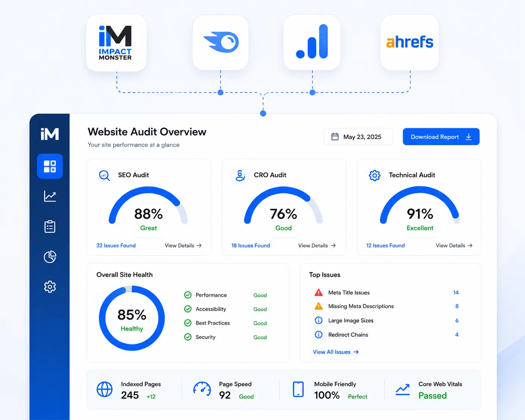Viewport: 525px width, 420px height.
Task: Click the SEO Audit magnifier icon
Action: pyautogui.click(x=104, y=175)
